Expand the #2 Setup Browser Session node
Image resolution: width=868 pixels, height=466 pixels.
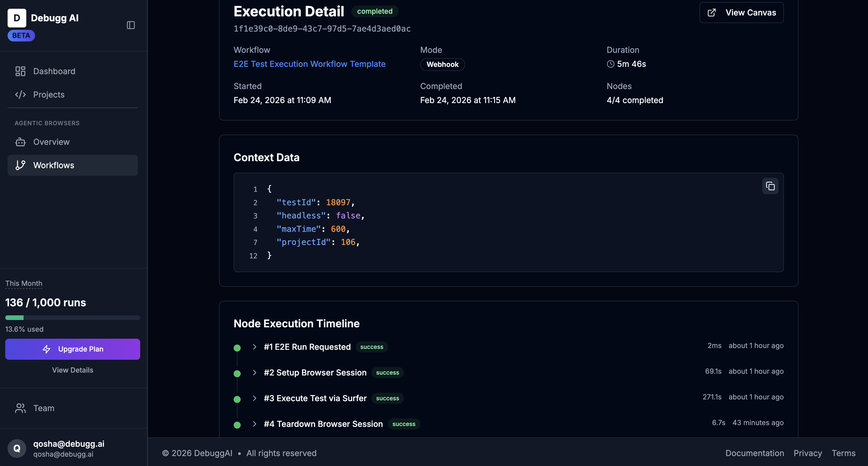(x=254, y=373)
